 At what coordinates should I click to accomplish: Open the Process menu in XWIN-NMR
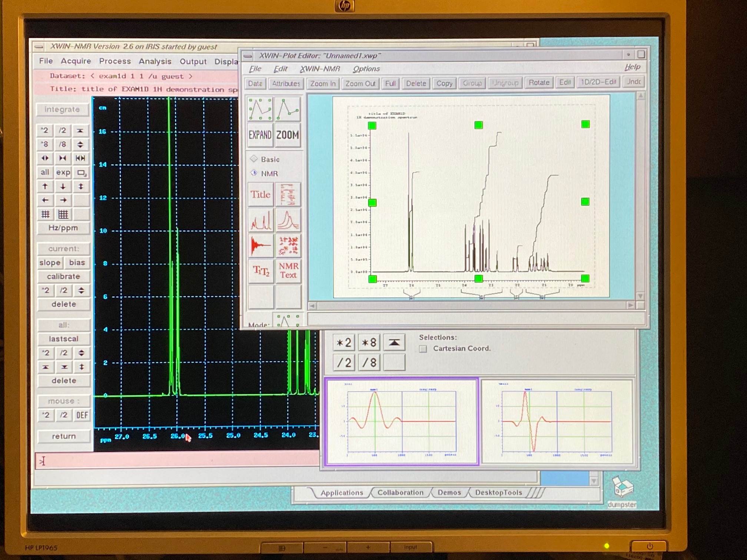115,61
